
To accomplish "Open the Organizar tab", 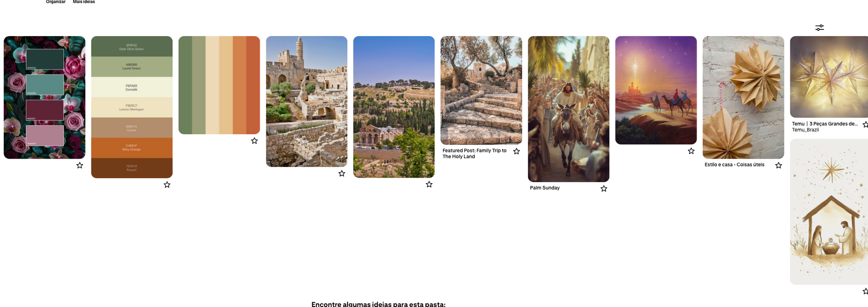I will coord(56,2).
